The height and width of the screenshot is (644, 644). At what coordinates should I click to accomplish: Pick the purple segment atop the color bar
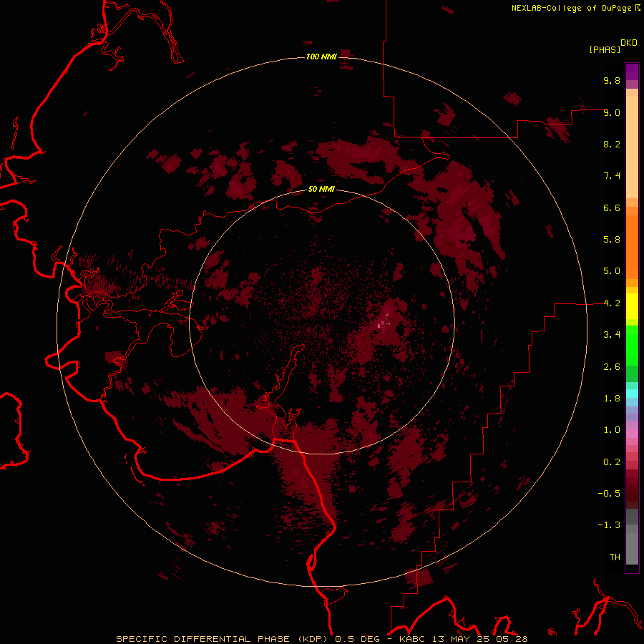632,72
